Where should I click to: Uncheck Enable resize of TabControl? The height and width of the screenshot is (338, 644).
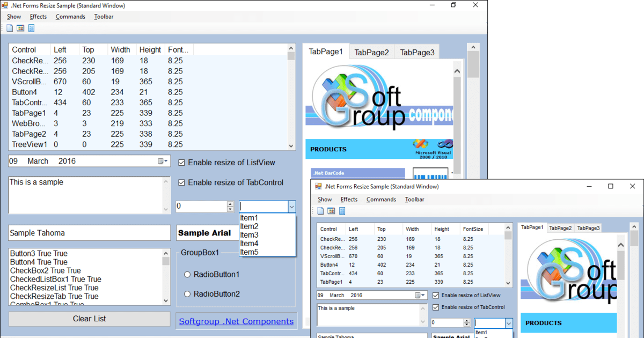point(181,182)
